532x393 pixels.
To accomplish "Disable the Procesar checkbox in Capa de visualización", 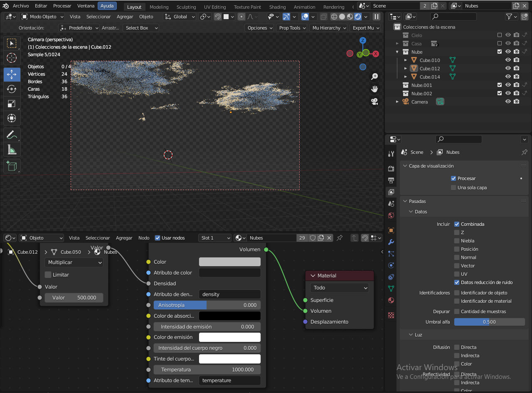I will (x=453, y=178).
